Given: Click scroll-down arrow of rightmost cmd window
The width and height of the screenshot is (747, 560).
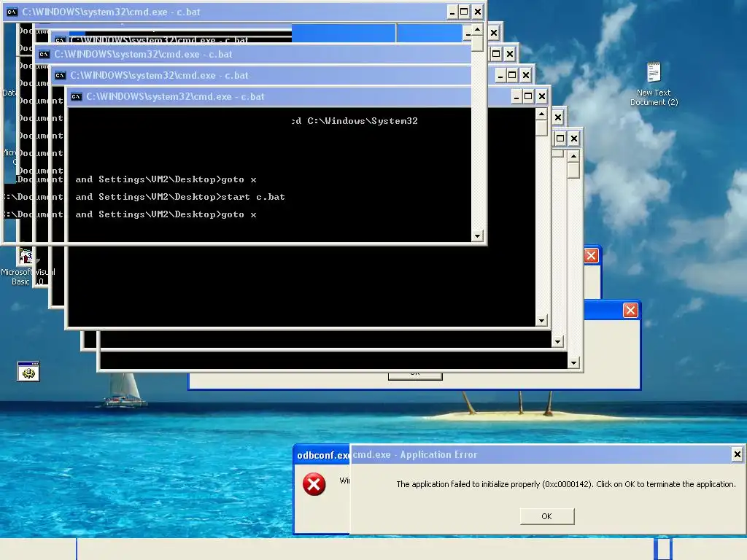Looking at the screenshot, I should coord(573,363).
